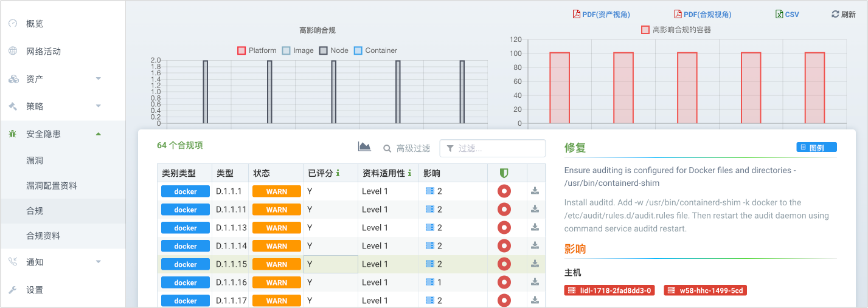Image resolution: width=868 pixels, height=308 pixels.
Task: Click the chart view icon above table
Action: (x=364, y=147)
